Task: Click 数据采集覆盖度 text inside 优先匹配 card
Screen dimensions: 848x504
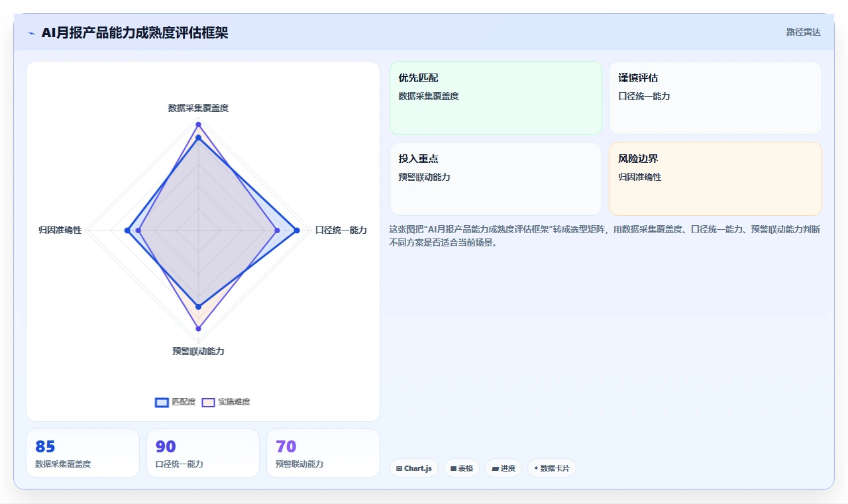Action: point(429,96)
